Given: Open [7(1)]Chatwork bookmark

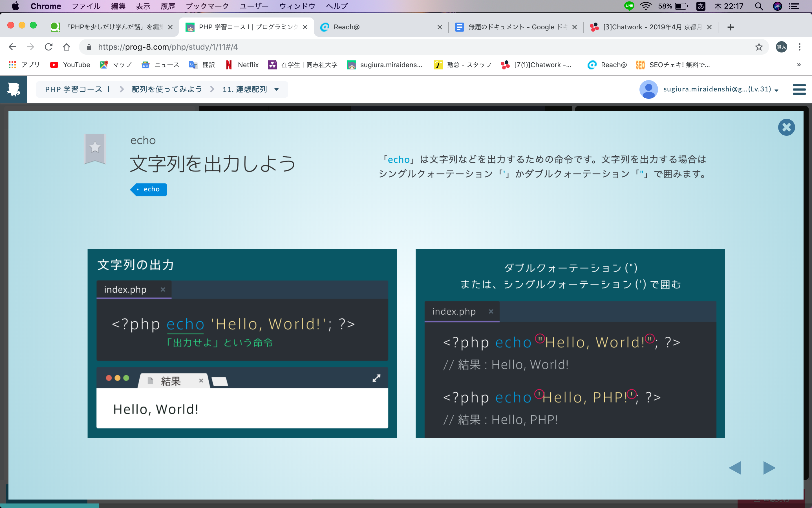Looking at the screenshot, I should pos(536,65).
